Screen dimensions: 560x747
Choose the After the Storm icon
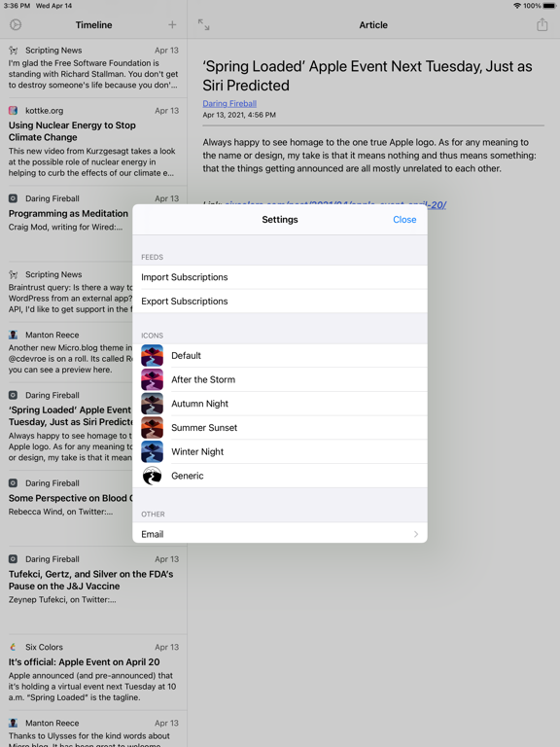pos(152,379)
